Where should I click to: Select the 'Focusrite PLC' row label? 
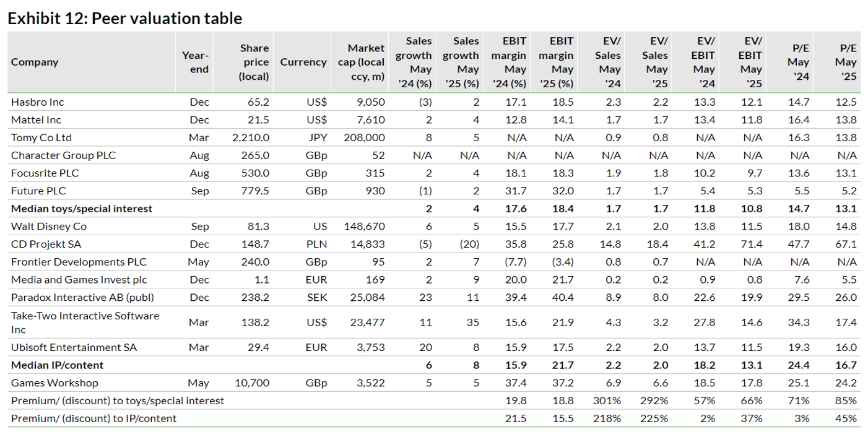(45, 173)
